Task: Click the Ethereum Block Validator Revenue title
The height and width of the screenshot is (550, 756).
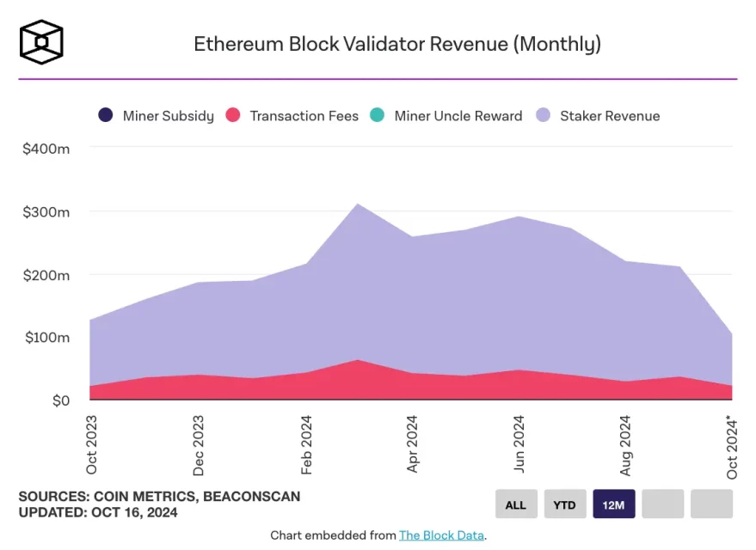Action: pyautogui.click(x=398, y=43)
